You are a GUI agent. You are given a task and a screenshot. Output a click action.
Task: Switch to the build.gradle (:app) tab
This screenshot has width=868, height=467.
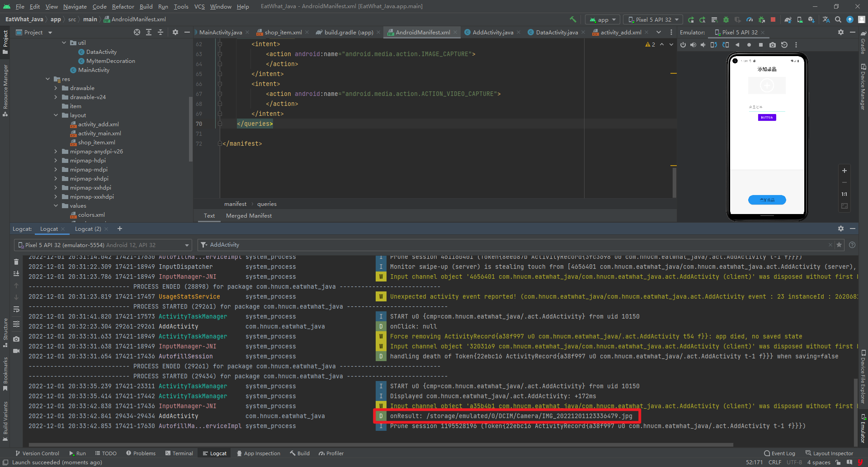tap(349, 32)
